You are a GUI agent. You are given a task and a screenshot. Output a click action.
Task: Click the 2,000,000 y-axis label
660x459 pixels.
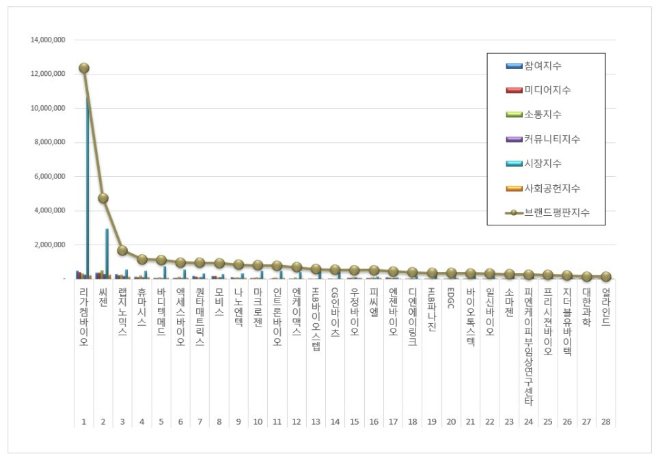click(x=48, y=244)
